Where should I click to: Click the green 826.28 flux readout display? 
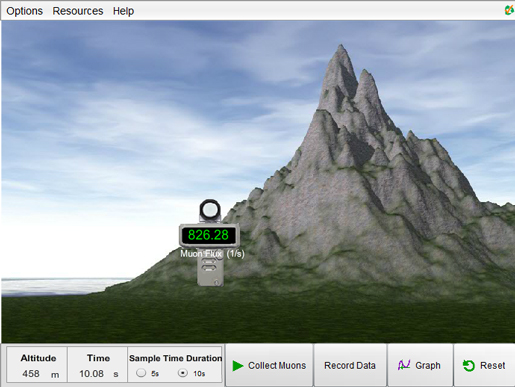coord(209,235)
